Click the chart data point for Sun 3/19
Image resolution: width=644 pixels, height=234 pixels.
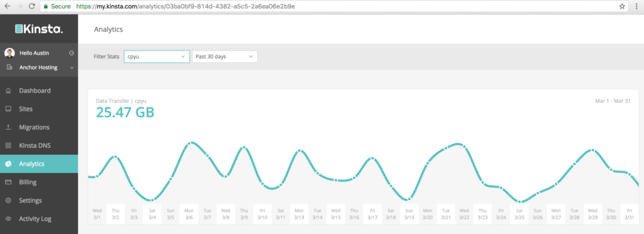[x=409, y=199]
